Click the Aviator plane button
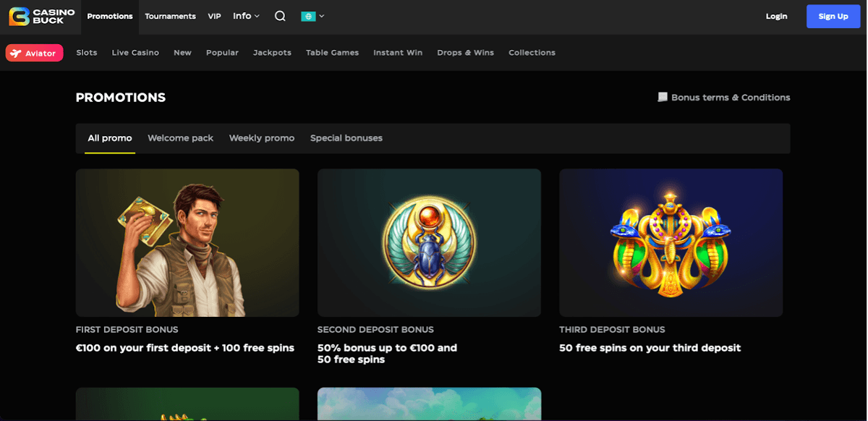Viewport: 868px width, 421px height. tap(34, 53)
